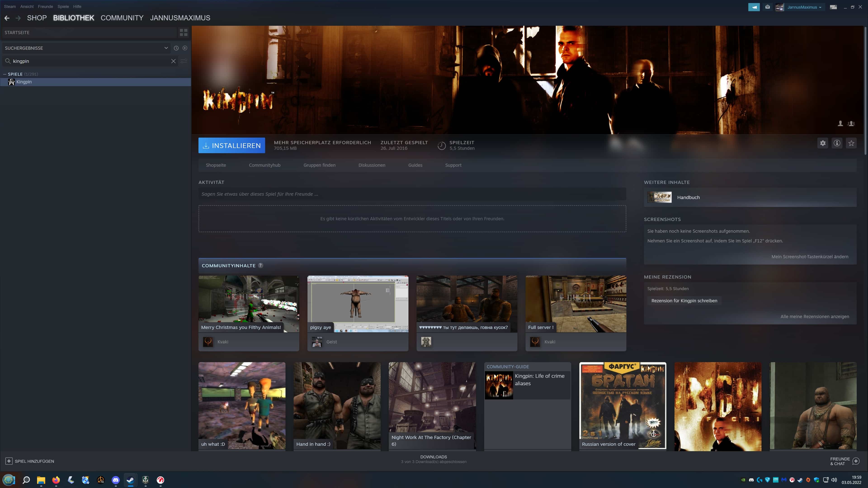
Task: Click the volume icon in system tray
Action: pyautogui.click(x=834, y=480)
